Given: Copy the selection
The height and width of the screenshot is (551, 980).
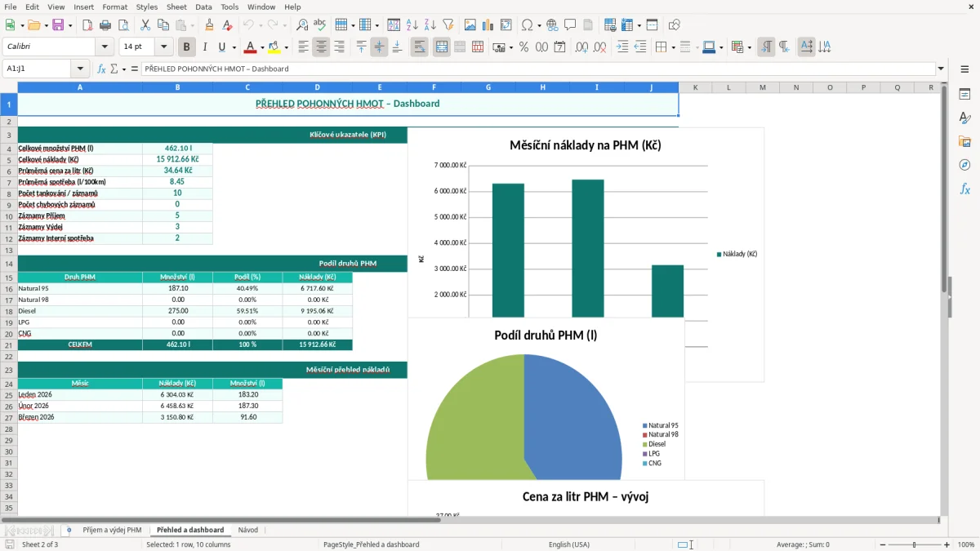Looking at the screenshot, I should (x=163, y=25).
